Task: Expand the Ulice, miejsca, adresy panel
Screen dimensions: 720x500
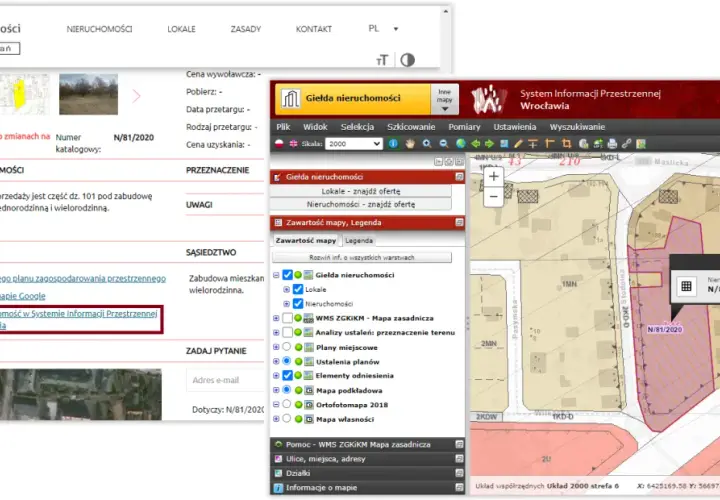Action: (x=367, y=459)
